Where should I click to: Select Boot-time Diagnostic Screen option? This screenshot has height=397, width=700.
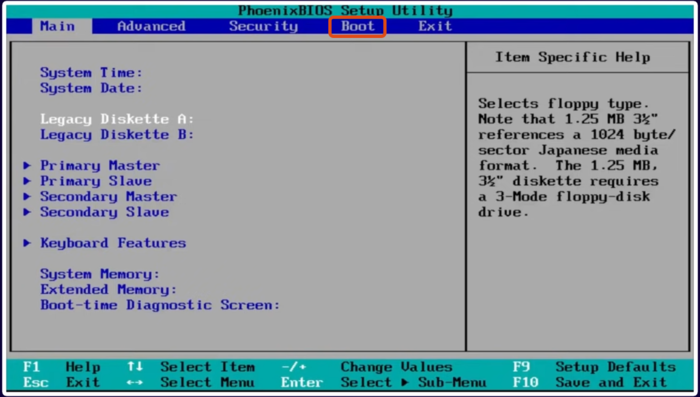coord(160,305)
